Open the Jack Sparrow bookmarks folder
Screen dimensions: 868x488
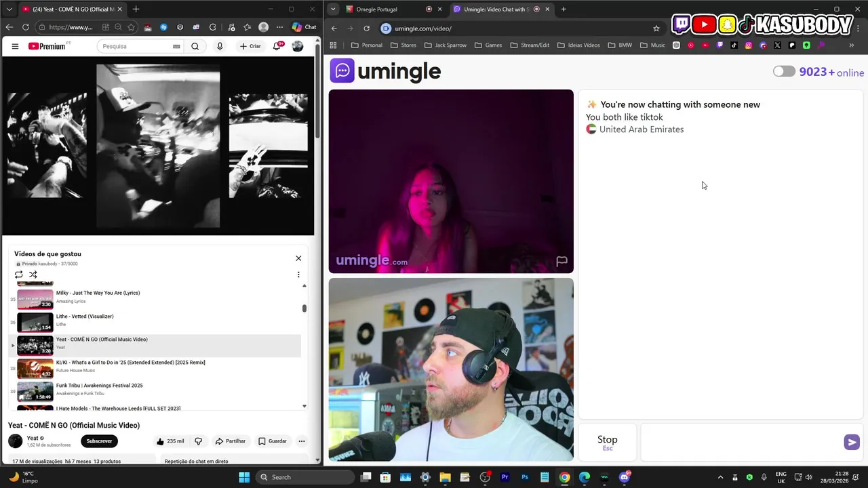click(445, 45)
